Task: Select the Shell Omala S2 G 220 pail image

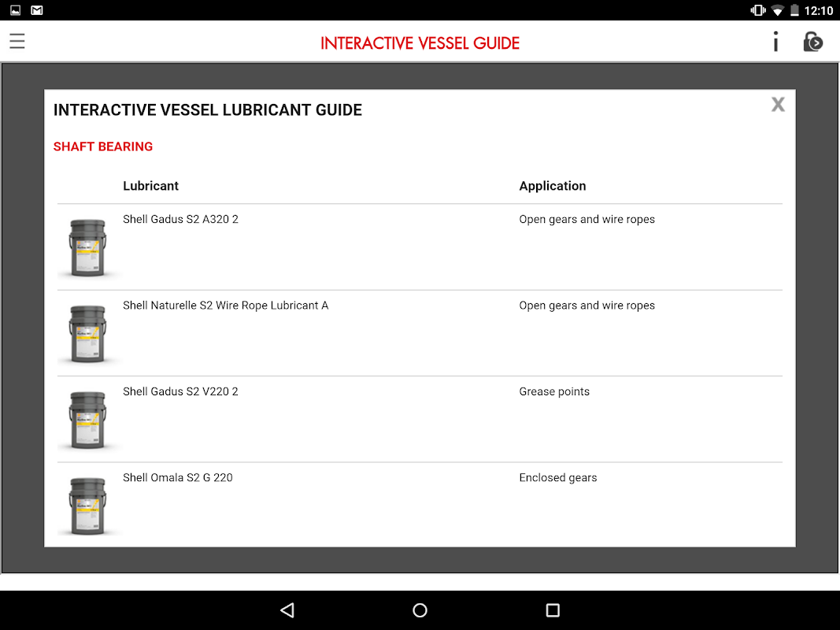Action: tap(88, 506)
